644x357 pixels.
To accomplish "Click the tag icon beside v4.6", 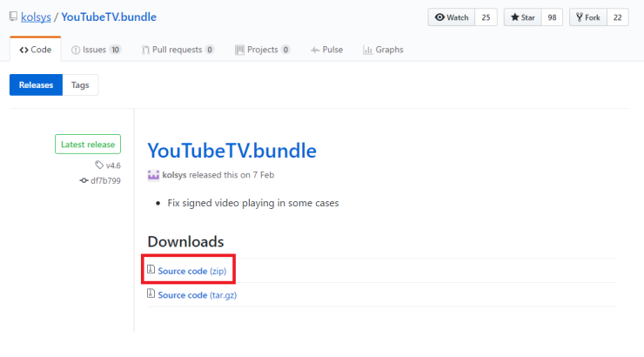I will tap(99, 165).
